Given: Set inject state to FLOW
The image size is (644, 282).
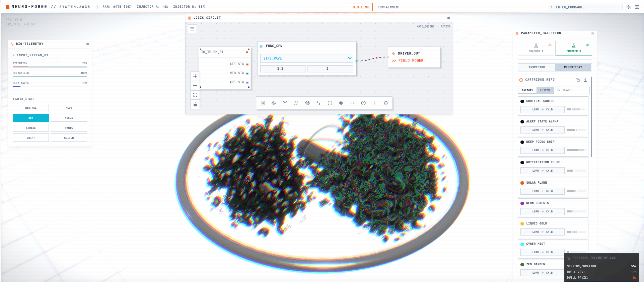Looking at the screenshot, I should [x=69, y=108].
